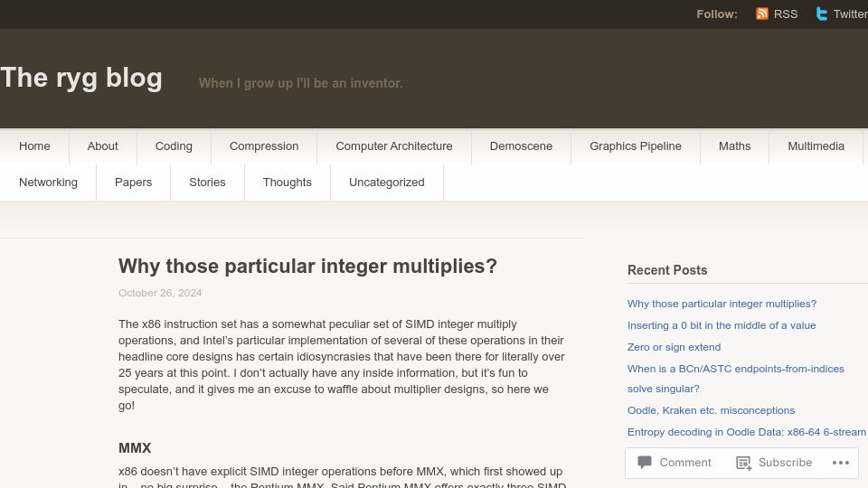The width and height of the screenshot is (868, 488).
Task: Open 'Entropy decoding in Oodle Data' post
Action: (x=746, y=432)
